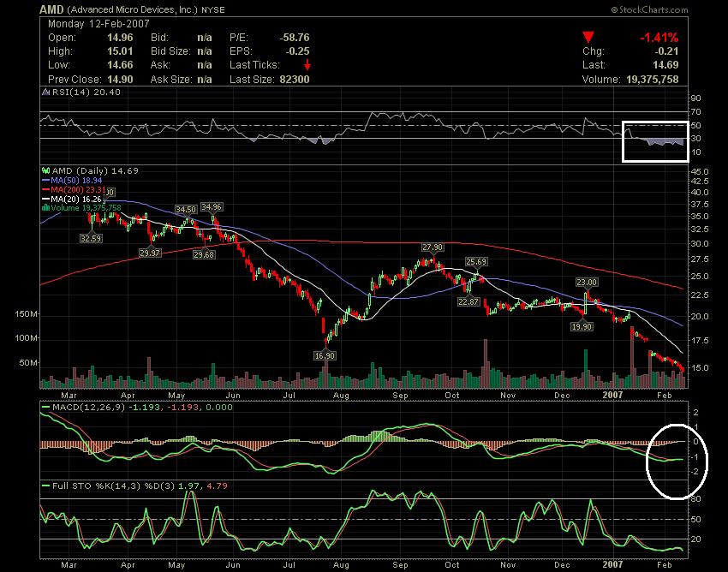This screenshot has width=728, height=572.
Task: Click the candlestick icon beside AMD (Daily)
Action: pyautogui.click(x=46, y=171)
